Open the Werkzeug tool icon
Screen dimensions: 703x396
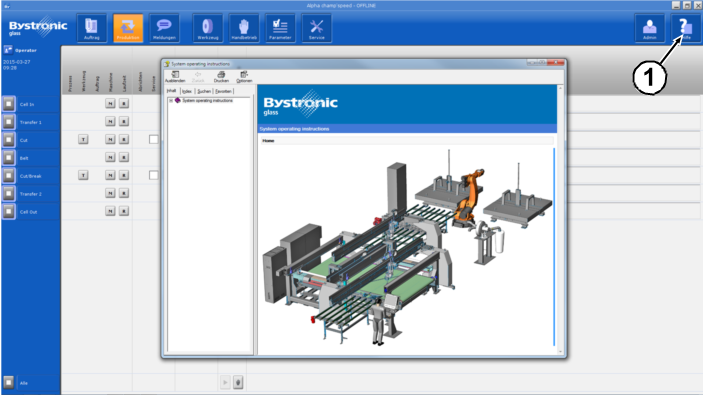(x=208, y=28)
